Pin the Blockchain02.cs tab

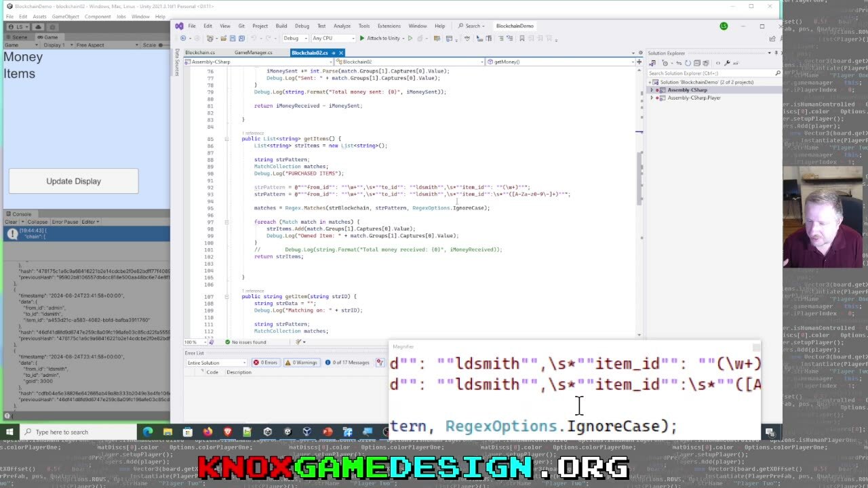point(334,52)
